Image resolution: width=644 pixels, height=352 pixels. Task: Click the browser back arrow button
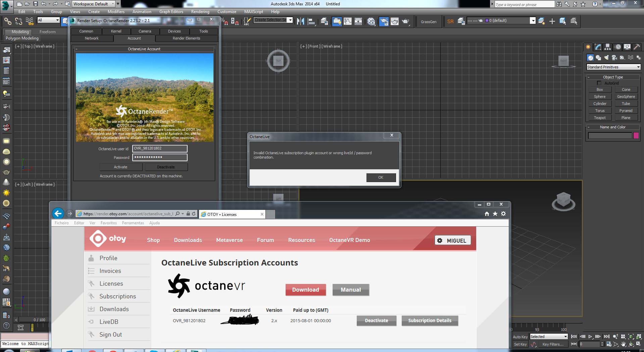[x=58, y=214]
